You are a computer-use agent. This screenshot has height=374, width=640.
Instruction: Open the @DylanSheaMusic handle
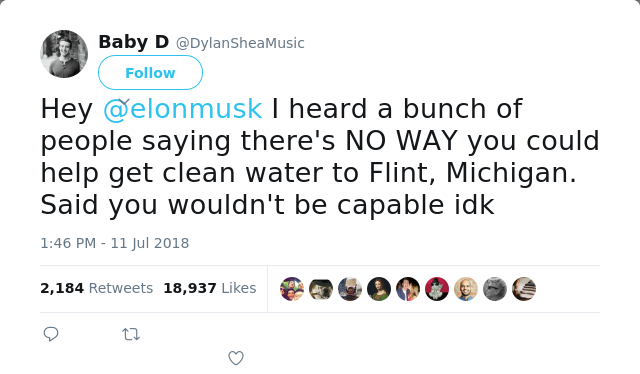tap(240, 43)
